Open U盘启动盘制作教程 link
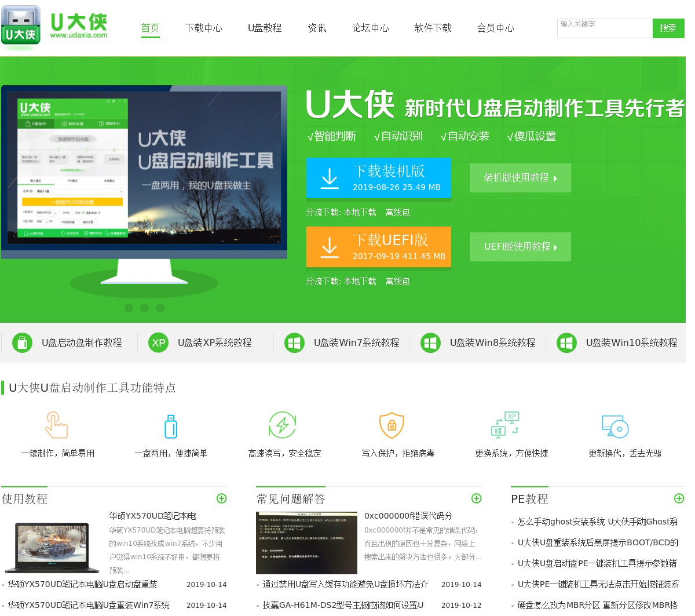The height and width of the screenshot is (616, 695). pos(82,342)
